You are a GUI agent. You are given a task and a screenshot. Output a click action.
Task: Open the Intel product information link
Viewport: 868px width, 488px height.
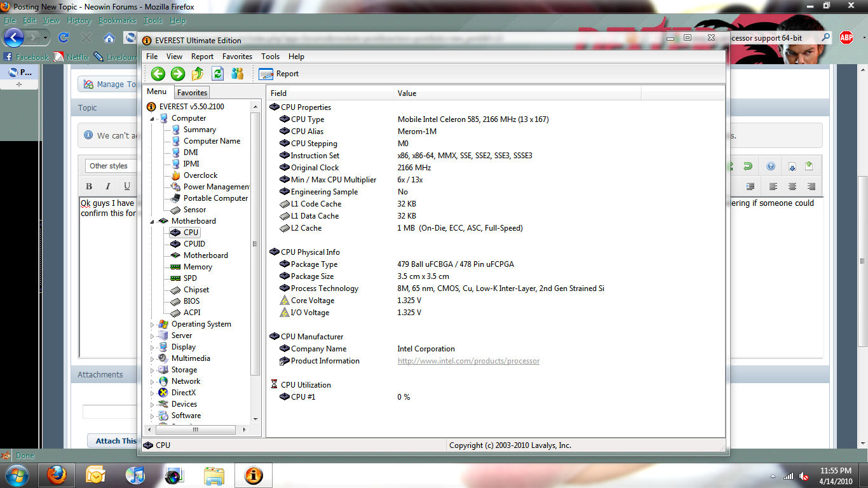[468, 361]
